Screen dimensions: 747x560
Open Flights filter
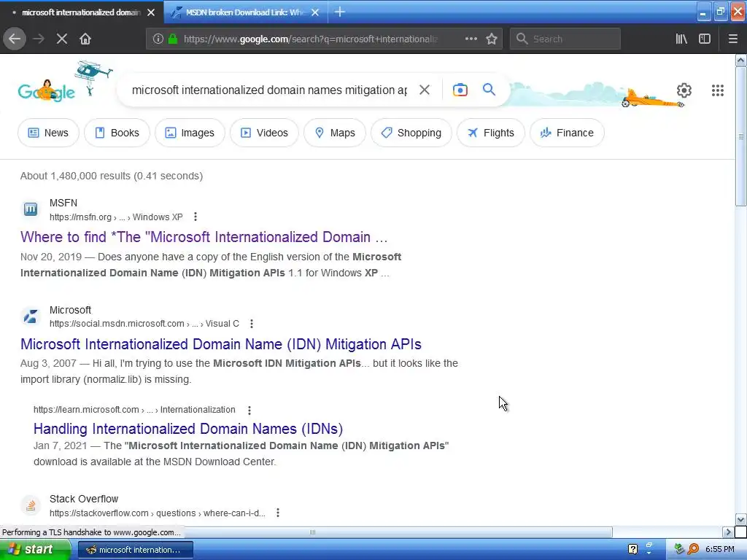(x=491, y=133)
